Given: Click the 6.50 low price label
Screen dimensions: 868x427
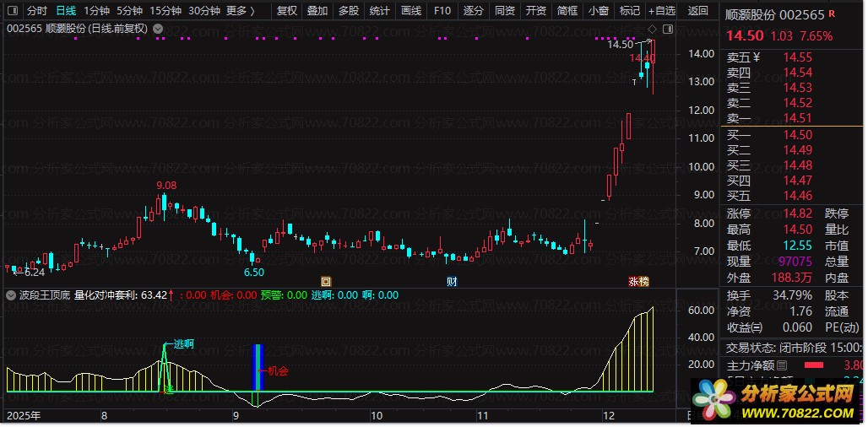Looking at the screenshot, I should 254,272.
